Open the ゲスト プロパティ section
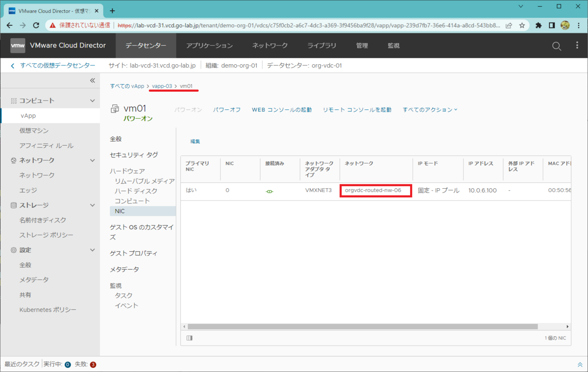This screenshot has height=372, width=588. 134,253
